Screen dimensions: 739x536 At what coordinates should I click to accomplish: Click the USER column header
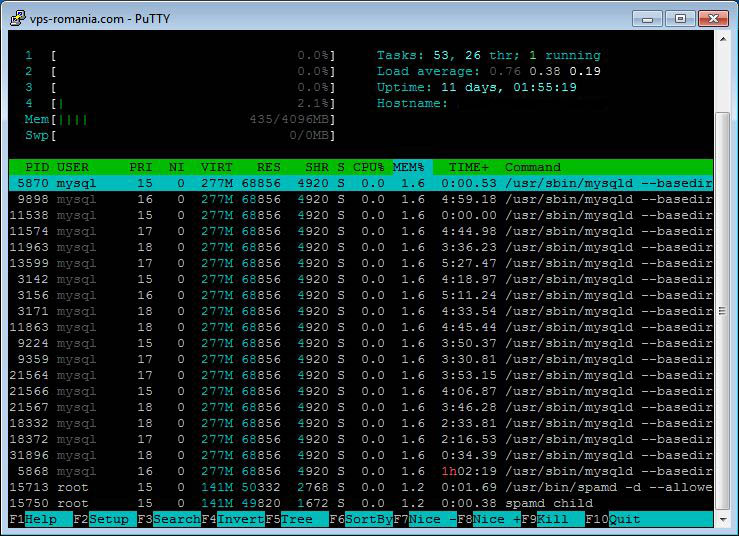click(x=73, y=167)
